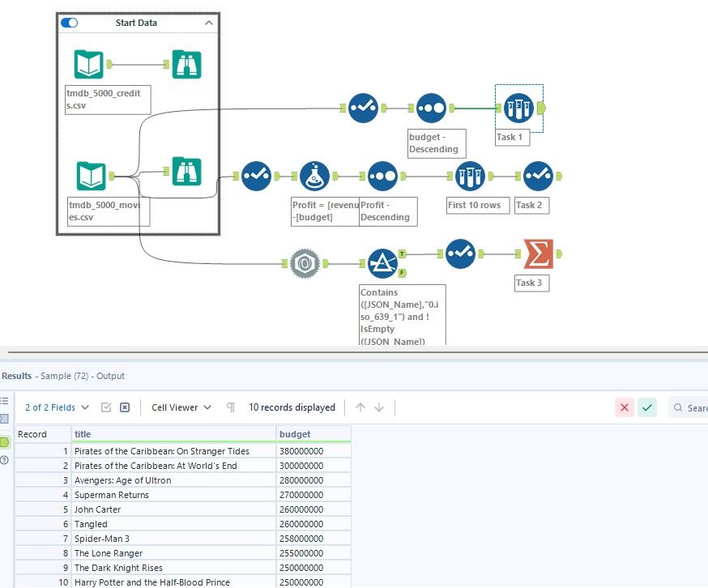Select cell Harry Potter and the Half-Blood Prince
This screenshot has width=708, height=588.
pos(173,582)
